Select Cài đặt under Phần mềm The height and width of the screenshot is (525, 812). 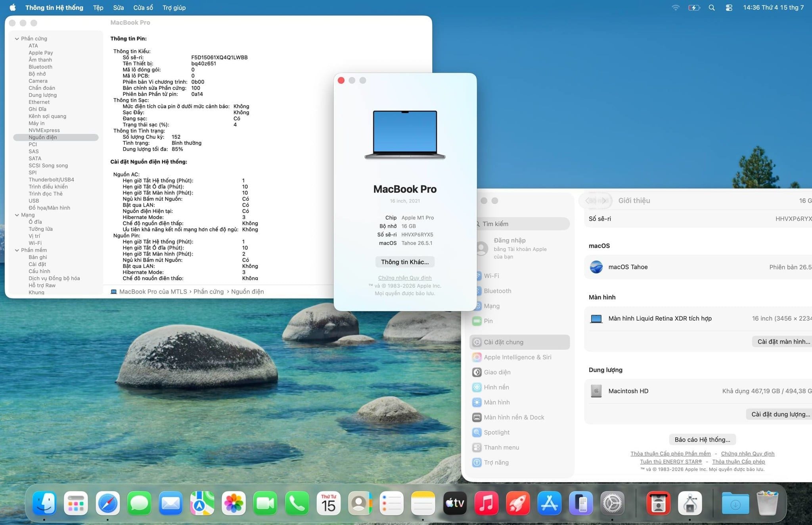(x=37, y=264)
